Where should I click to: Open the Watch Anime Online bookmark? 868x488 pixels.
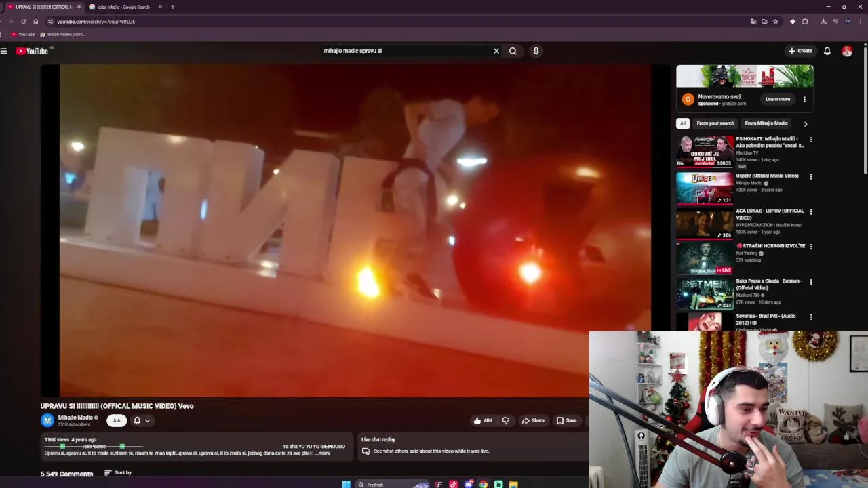pos(62,34)
